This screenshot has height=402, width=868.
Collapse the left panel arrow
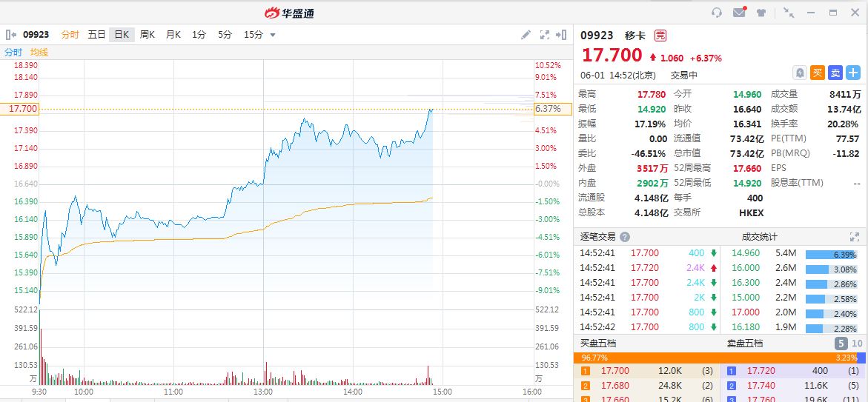[10, 35]
